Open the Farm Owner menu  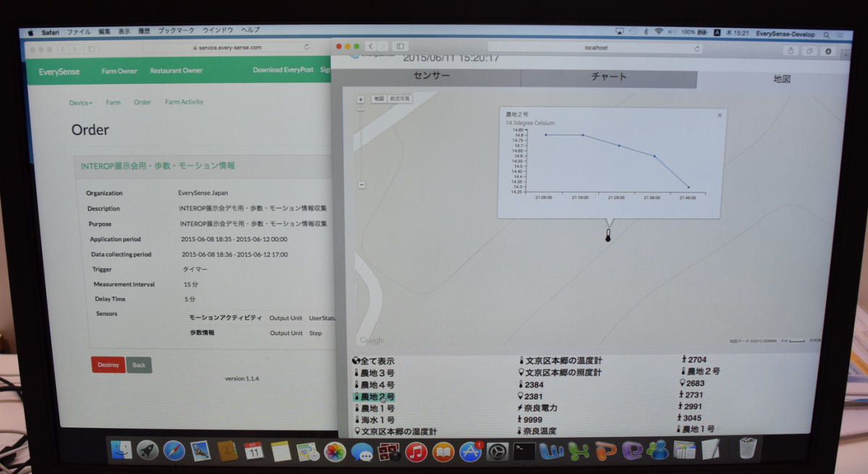[x=119, y=71]
